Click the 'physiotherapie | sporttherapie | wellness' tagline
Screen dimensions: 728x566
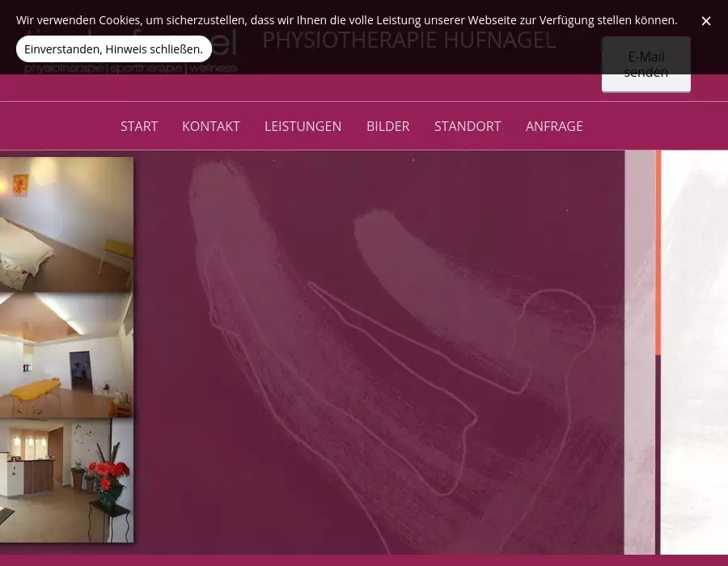131,69
